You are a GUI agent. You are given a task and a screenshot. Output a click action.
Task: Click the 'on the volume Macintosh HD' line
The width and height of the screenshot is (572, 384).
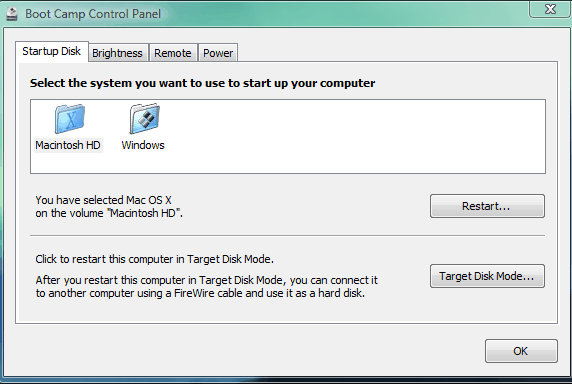pyautogui.click(x=109, y=213)
